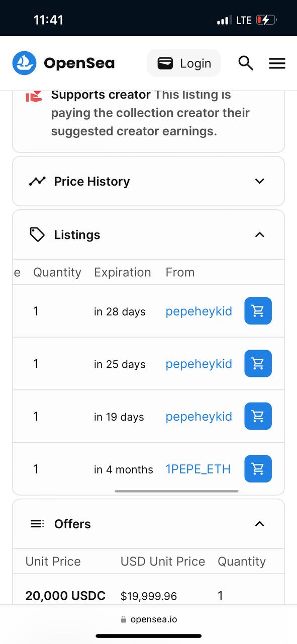
Task: Click the Login button
Action: 184,63
